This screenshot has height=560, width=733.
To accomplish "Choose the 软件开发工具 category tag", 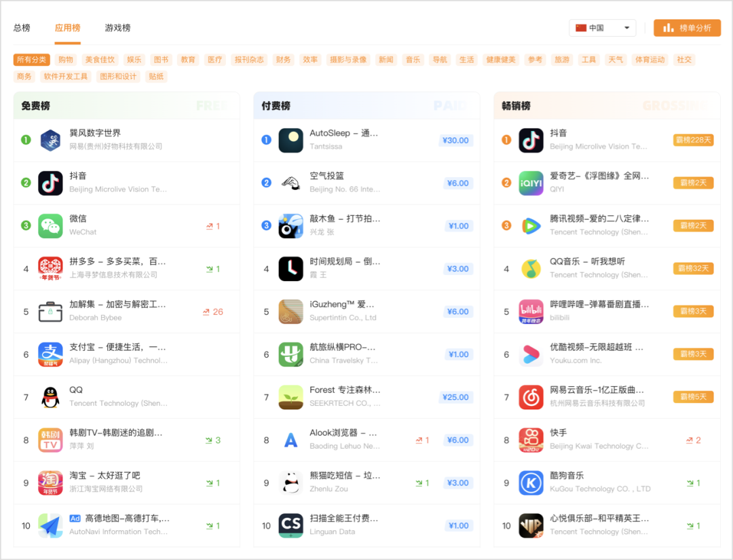I will pos(66,77).
